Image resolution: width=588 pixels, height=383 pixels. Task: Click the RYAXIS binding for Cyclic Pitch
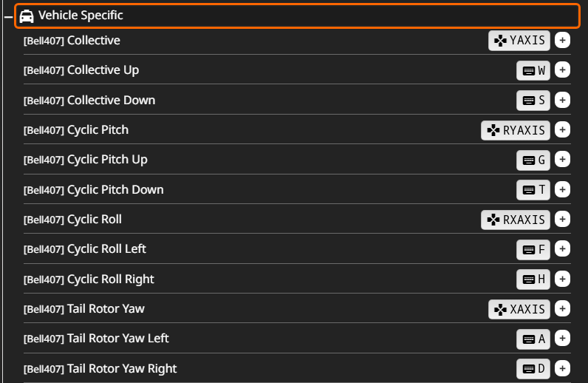(516, 130)
